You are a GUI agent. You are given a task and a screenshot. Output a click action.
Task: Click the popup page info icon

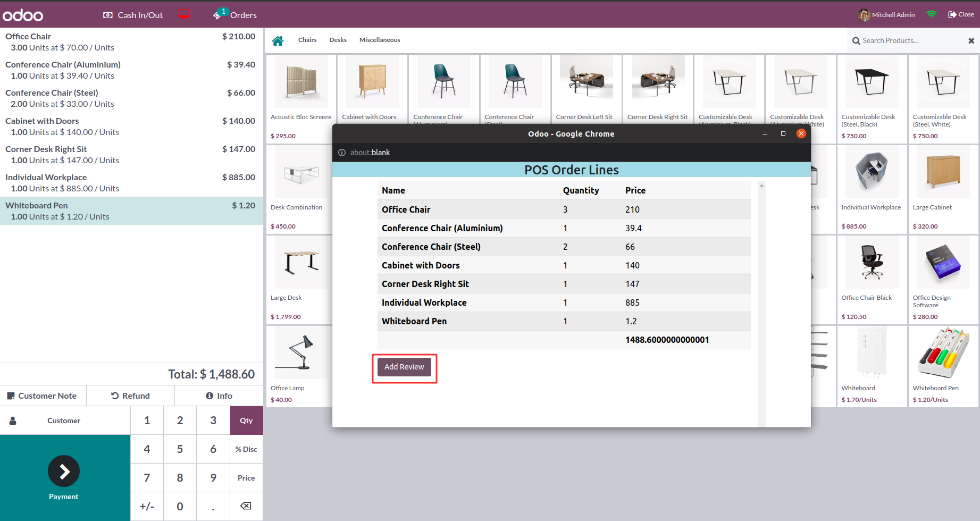[342, 153]
